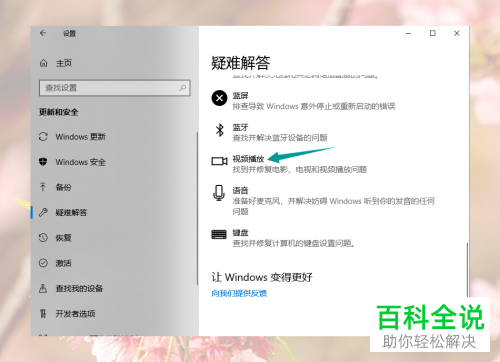Select the 疑难解答 wrench icon

click(43, 212)
